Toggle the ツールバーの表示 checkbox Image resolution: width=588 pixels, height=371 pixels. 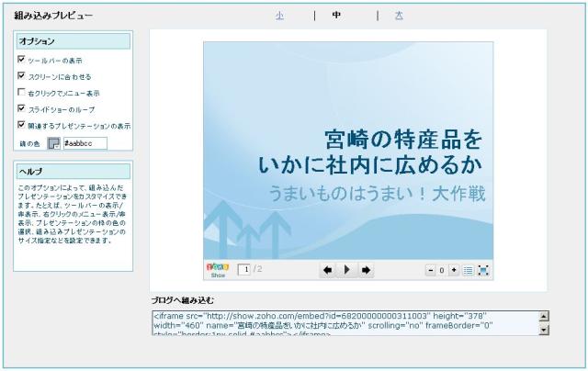[x=21, y=59]
